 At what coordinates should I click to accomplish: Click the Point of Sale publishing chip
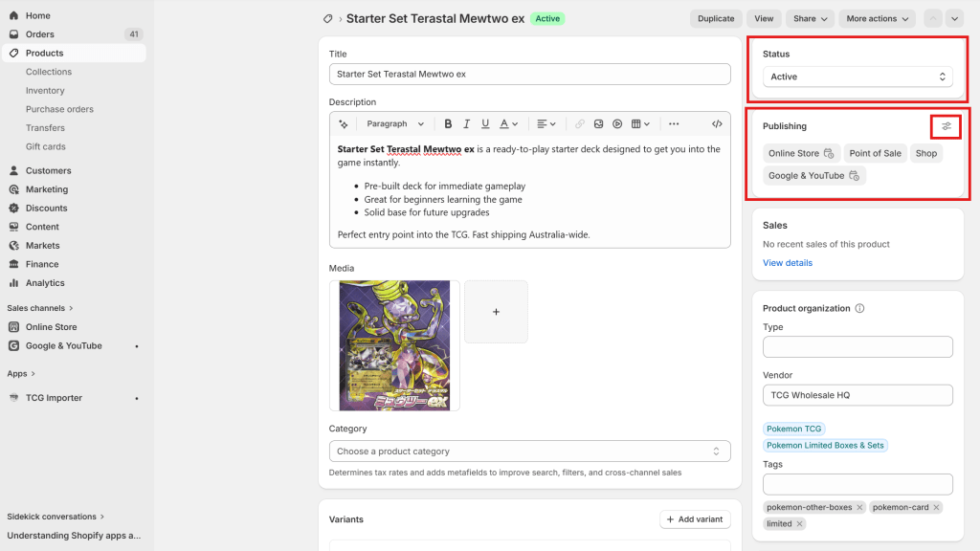point(875,153)
